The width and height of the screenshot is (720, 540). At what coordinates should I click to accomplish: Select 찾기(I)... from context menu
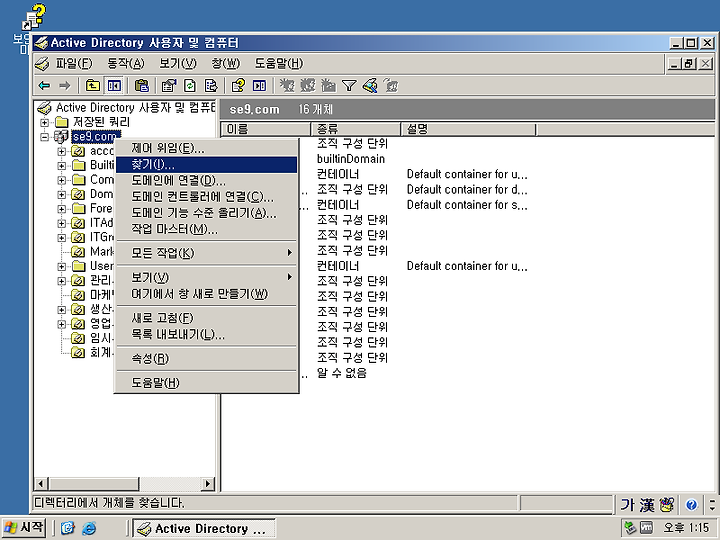click(206, 164)
